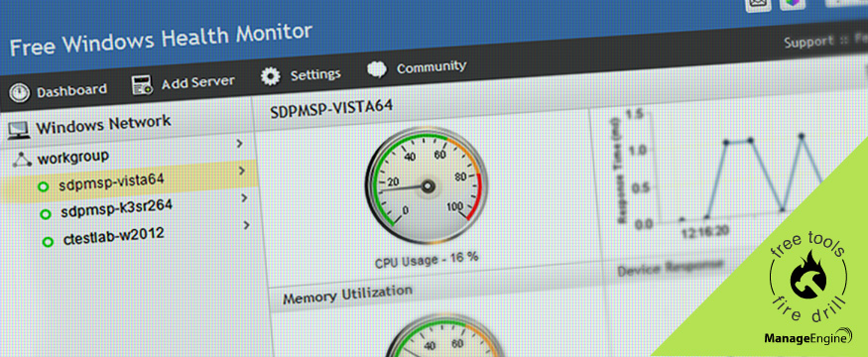Click the Add Server icon

[142, 84]
